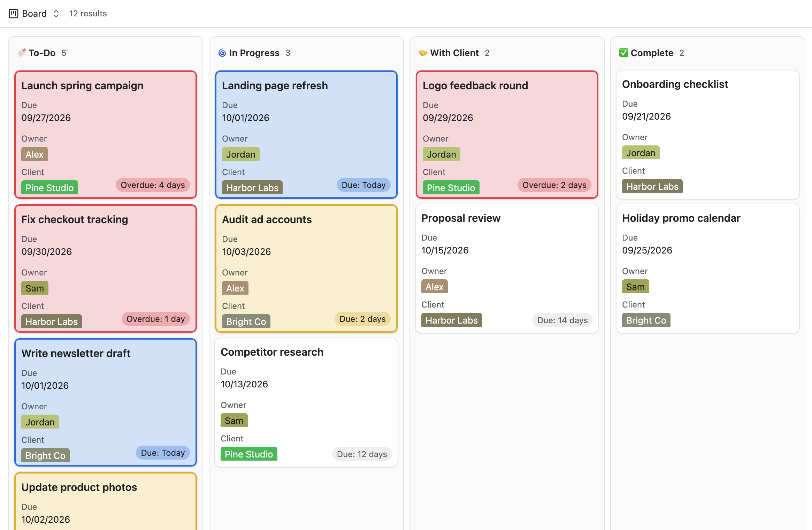Select the With Client column header
The image size is (812, 530).
pyautogui.click(x=454, y=53)
